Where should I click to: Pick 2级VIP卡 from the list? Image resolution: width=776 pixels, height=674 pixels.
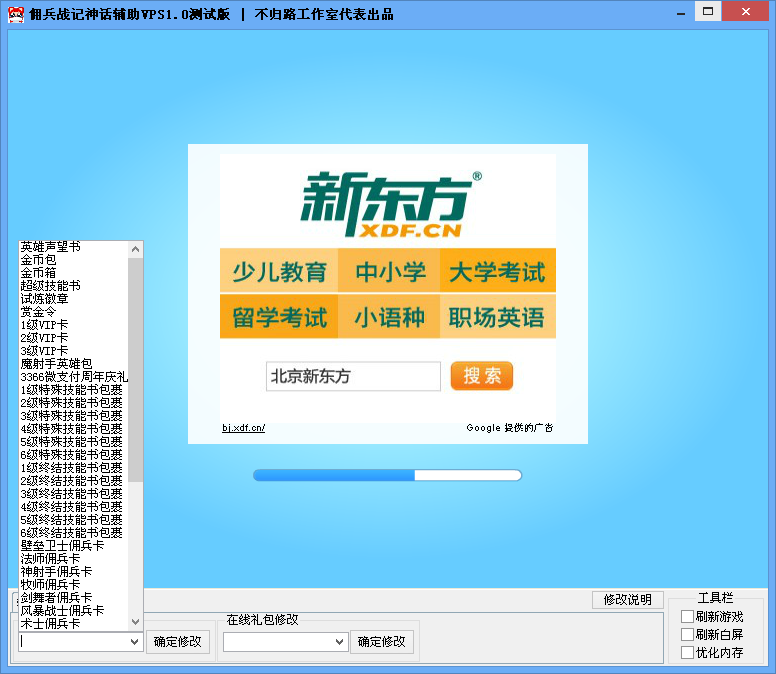(x=73, y=337)
